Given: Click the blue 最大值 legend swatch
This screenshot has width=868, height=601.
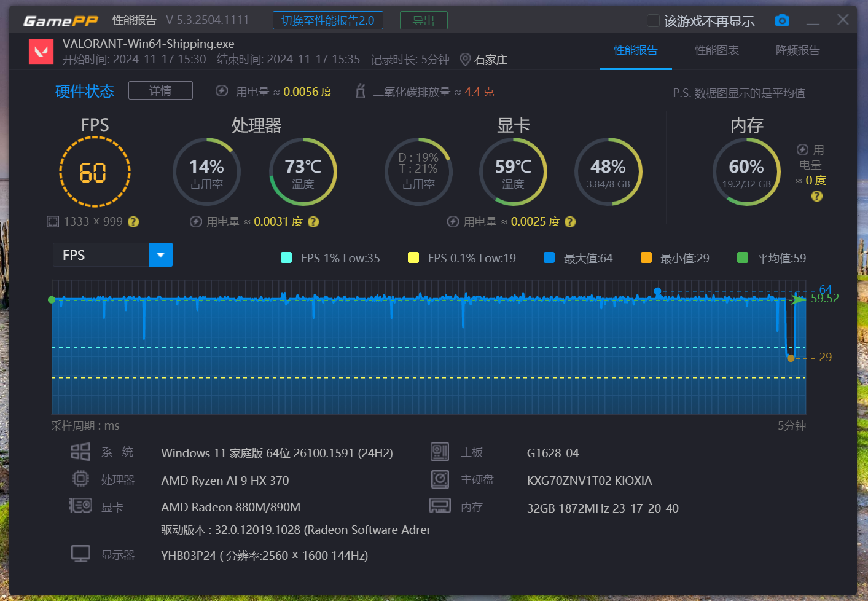Looking at the screenshot, I should click(x=549, y=257).
